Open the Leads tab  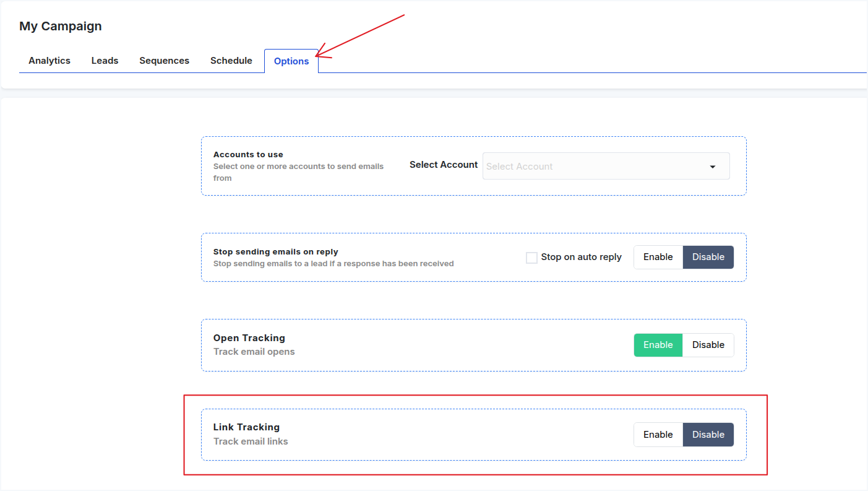click(105, 60)
